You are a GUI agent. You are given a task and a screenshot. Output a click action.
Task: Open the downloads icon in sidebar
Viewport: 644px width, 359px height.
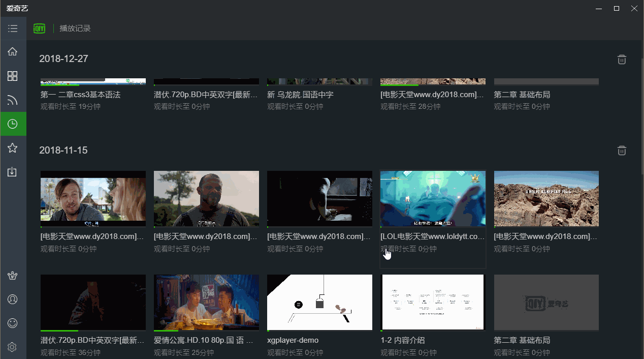(13, 172)
